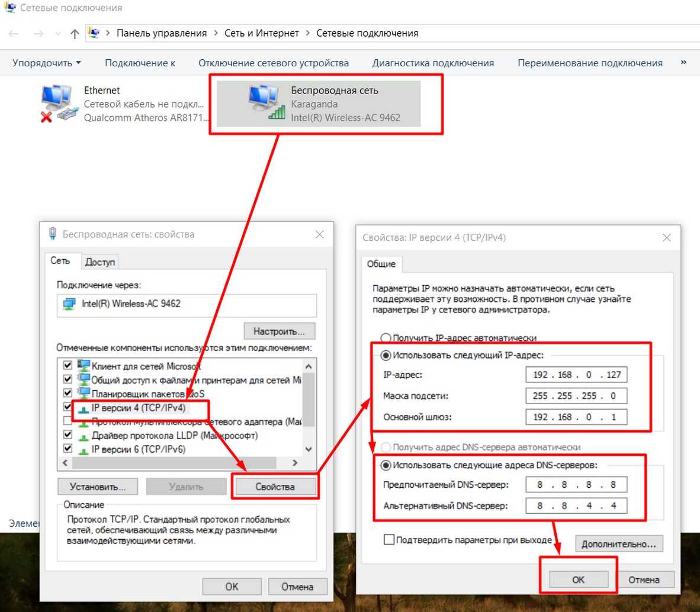The width and height of the screenshot is (700, 612).
Task: Enable Протокол мультиплексора сетевого адаптера checkbox
Action: click(x=68, y=421)
